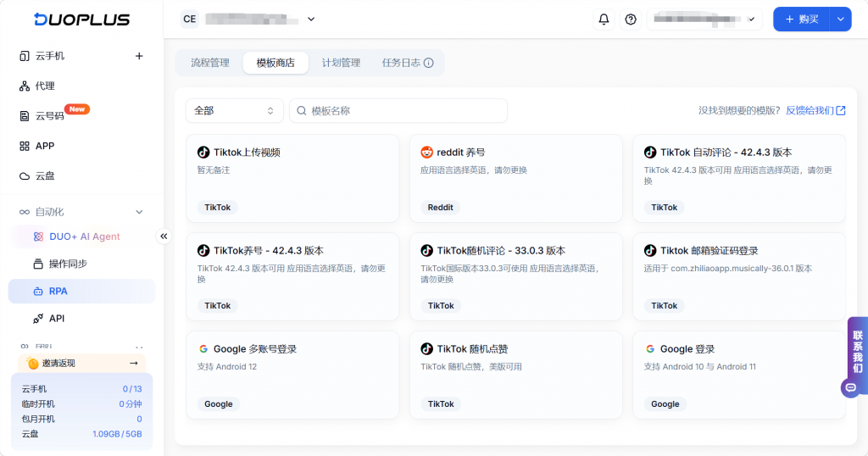
Task: Click the plus icon next to 云手机
Action: click(x=139, y=56)
